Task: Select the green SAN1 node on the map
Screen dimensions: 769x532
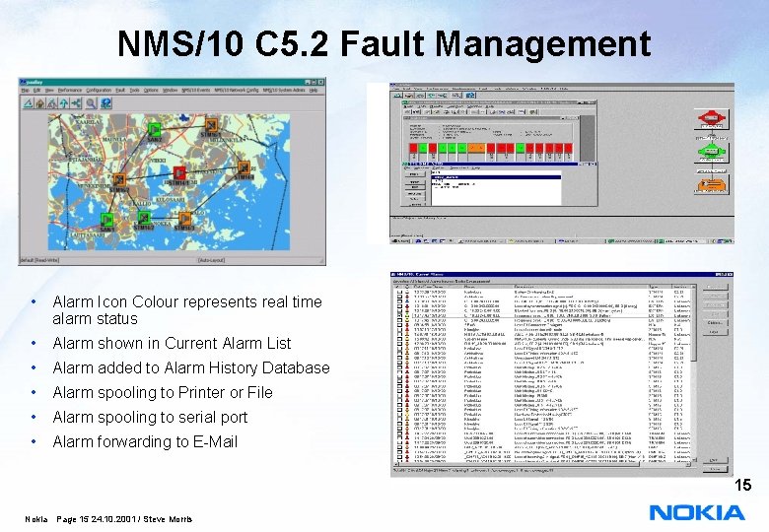Action: 106,219
